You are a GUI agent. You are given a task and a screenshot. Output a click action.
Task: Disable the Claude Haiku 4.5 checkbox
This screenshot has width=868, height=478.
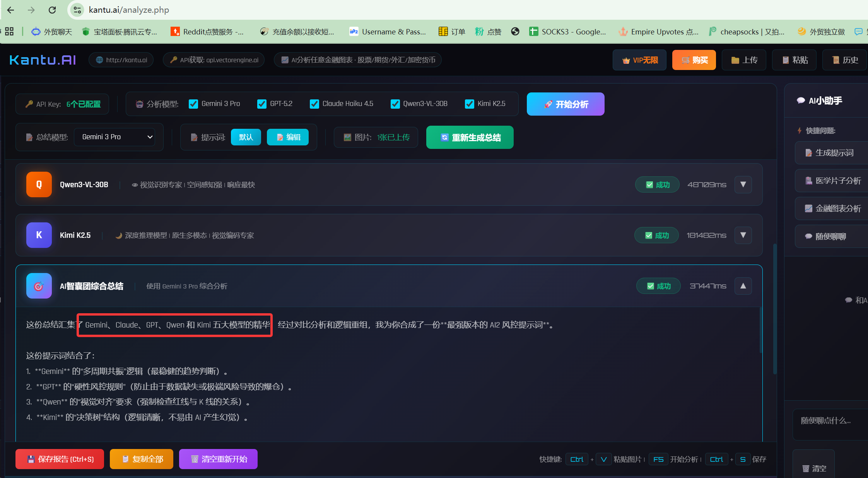coord(314,104)
